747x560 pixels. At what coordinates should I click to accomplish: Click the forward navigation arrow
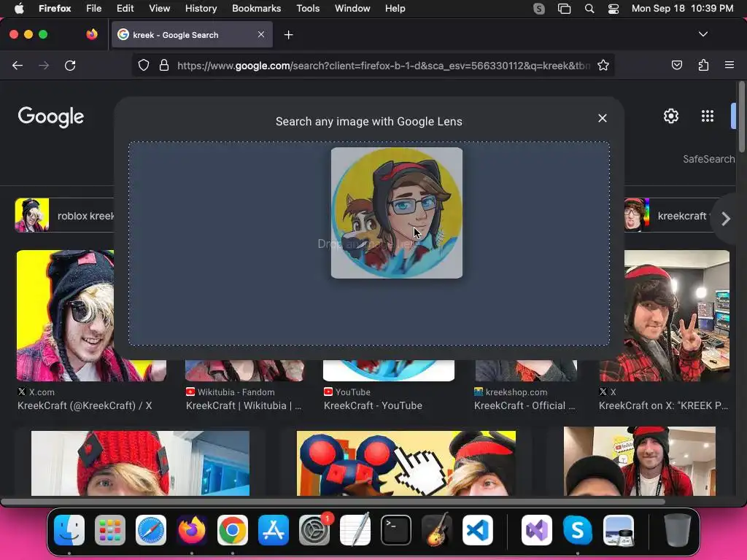tap(44, 65)
